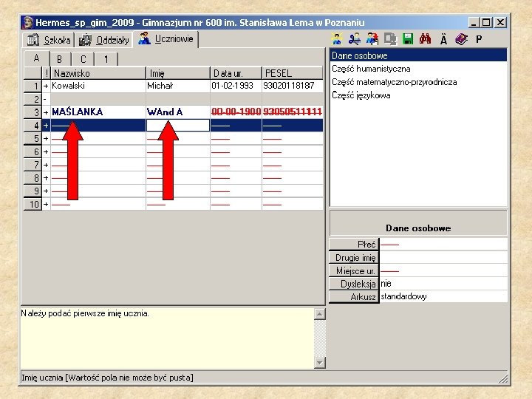The width and height of the screenshot is (532, 399).
Task: Click the PESEL column header
Action: coord(293,73)
